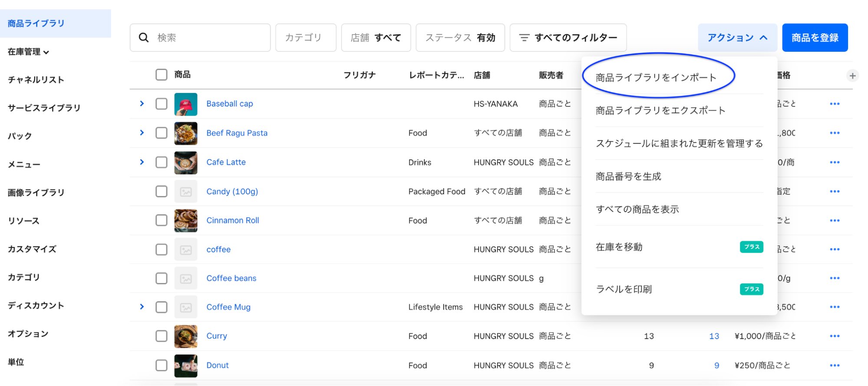Check the Curry row checkbox
The height and width of the screenshot is (386, 868).
[x=162, y=336]
